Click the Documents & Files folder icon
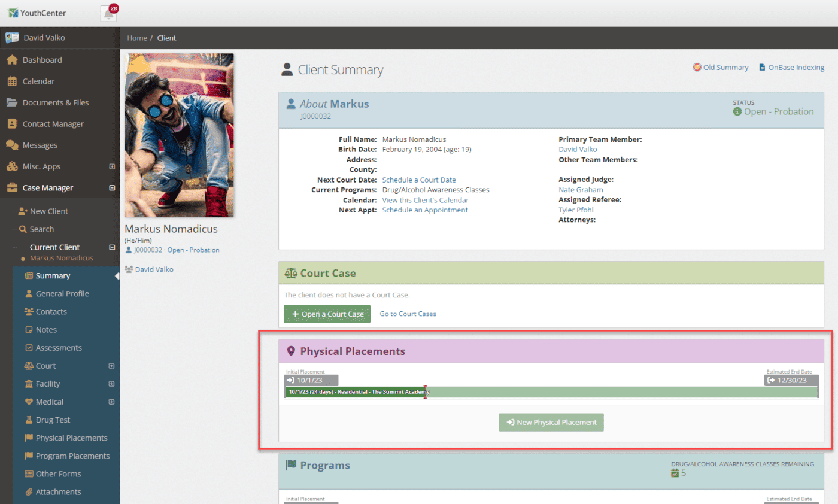This screenshot has height=504, width=838. [x=11, y=102]
